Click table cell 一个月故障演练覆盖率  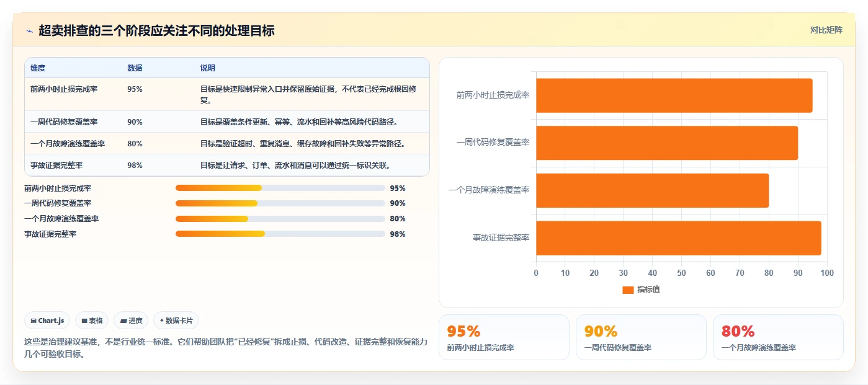[68, 144]
